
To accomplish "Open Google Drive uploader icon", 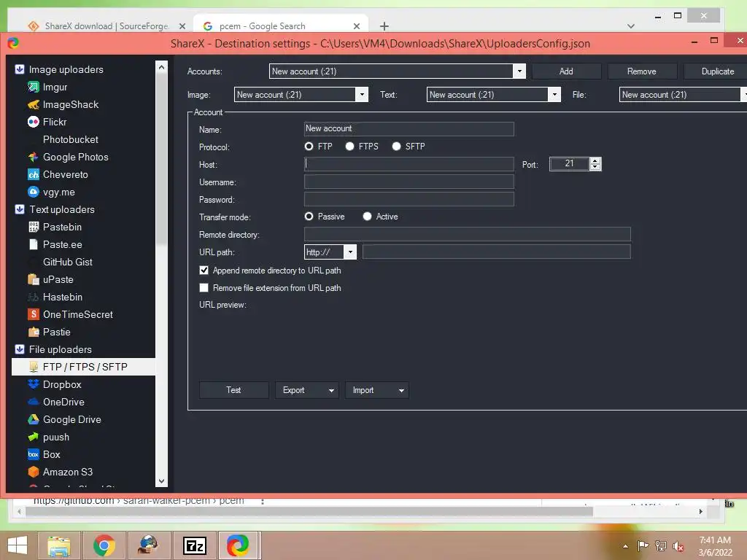I will [x=33, y=419].
